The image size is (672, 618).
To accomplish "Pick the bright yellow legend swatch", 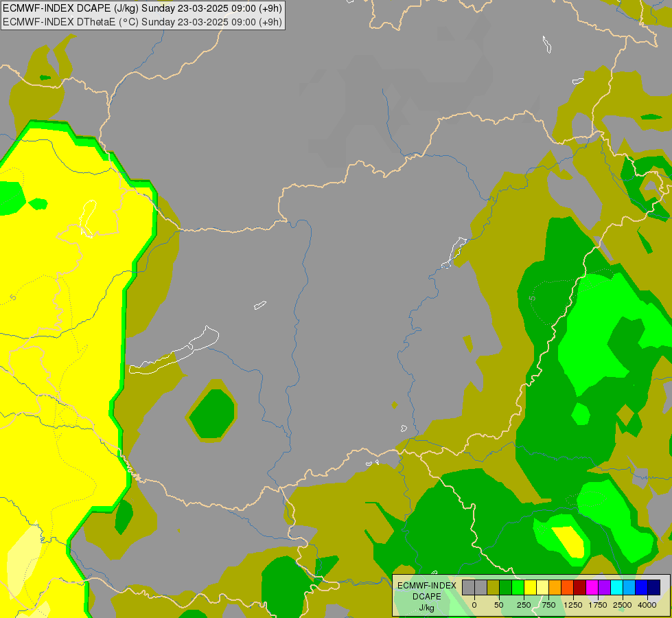I will tap(530, 587).
